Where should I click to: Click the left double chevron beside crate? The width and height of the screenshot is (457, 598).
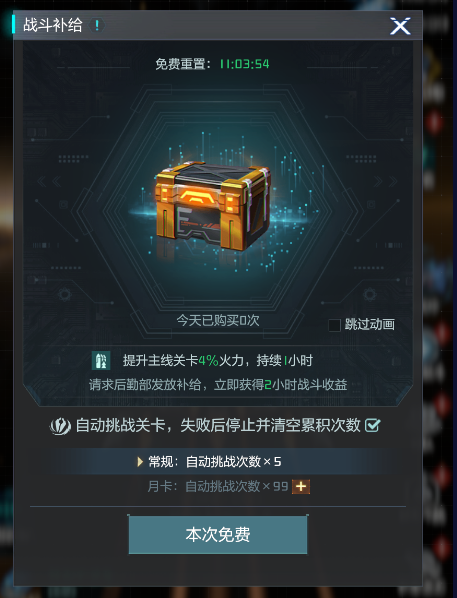point(49,182)
